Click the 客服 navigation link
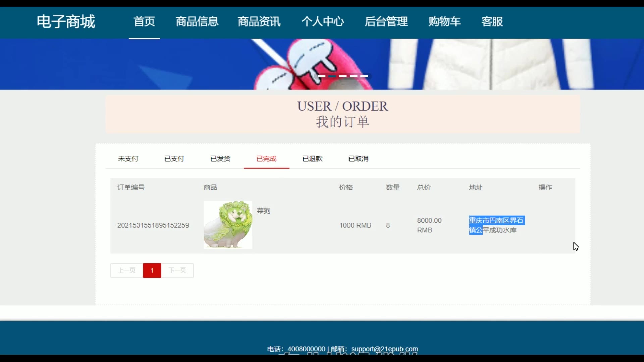The height and width of the screenshot is (362, 644). click(x=492, y=22)
